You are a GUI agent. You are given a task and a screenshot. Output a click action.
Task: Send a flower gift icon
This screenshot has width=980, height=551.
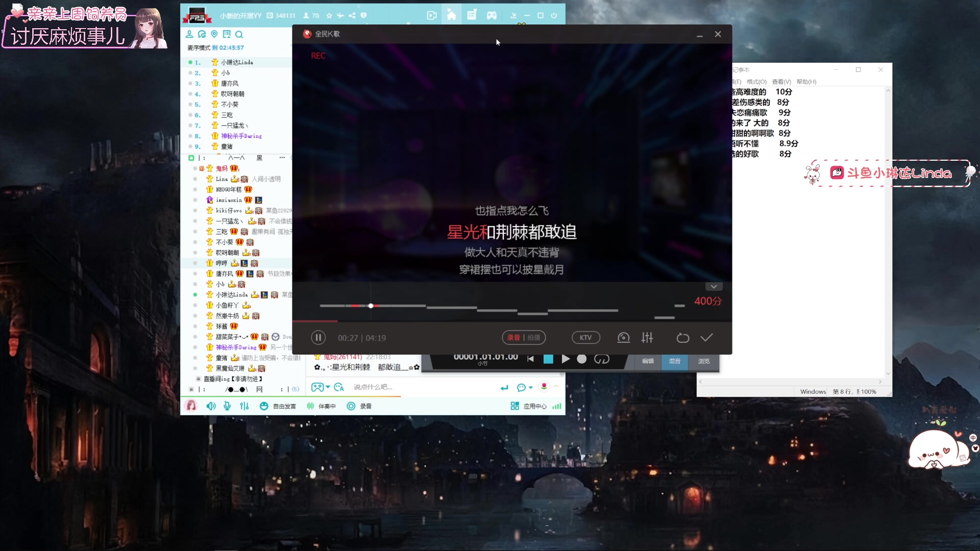544,386
